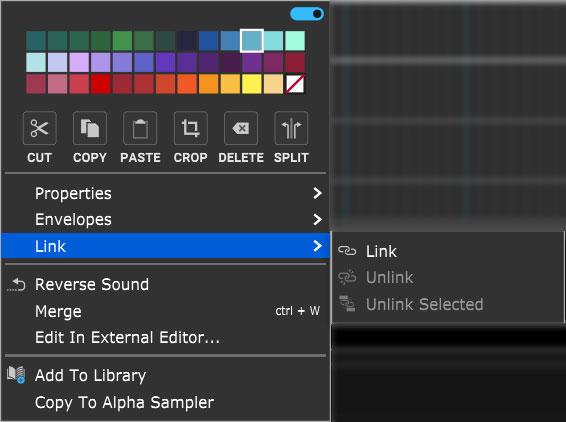The image size is (566, 422).
Task: Click the Copy icon button
Action: click(90, 128)
